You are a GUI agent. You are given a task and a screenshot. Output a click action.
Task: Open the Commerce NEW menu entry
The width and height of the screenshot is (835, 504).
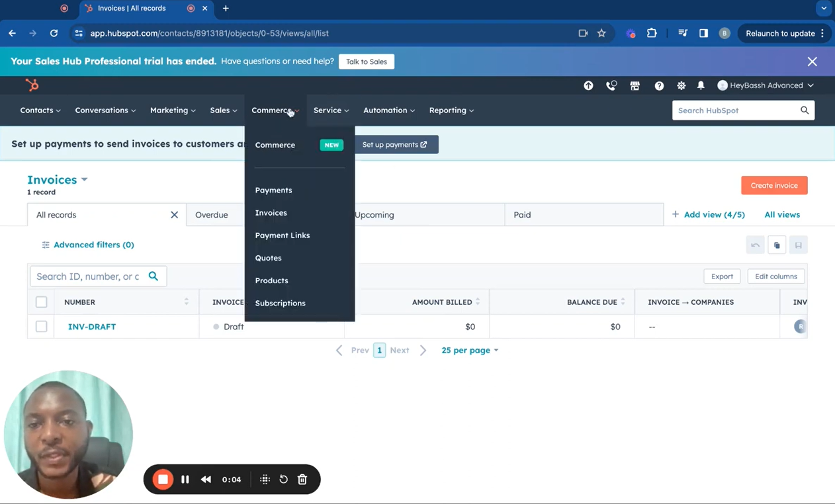click(299, 145)
